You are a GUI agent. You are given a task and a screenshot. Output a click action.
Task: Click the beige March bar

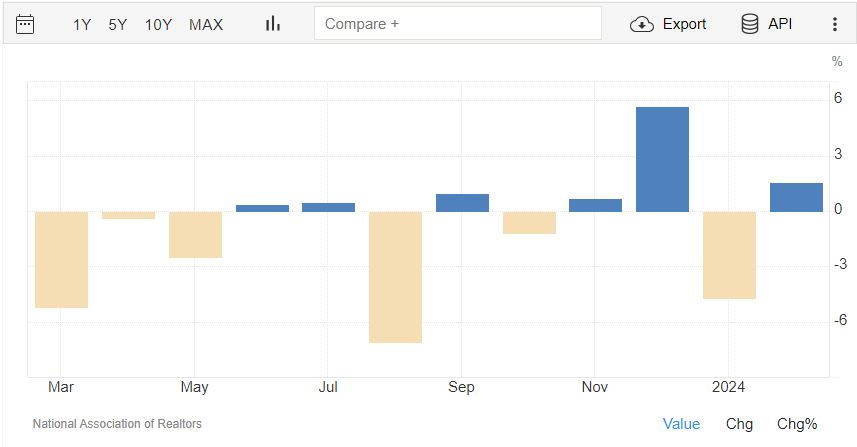pos(62,259)
